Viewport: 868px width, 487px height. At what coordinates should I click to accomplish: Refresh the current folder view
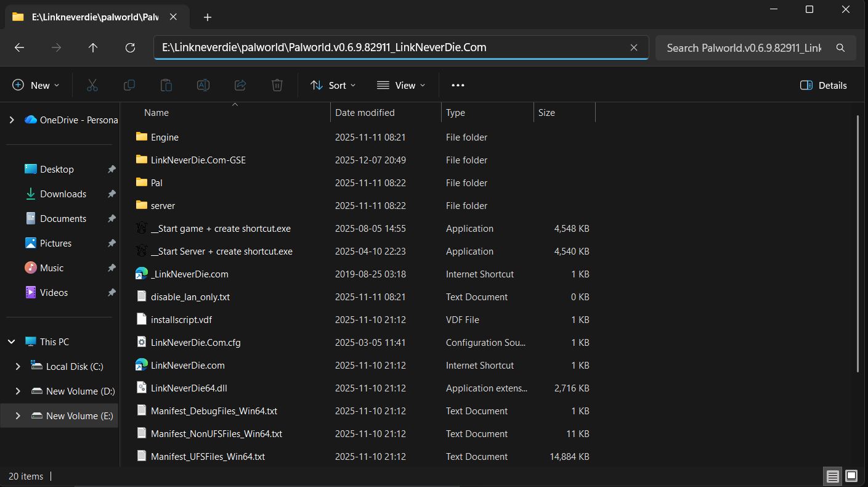point(130,47)
